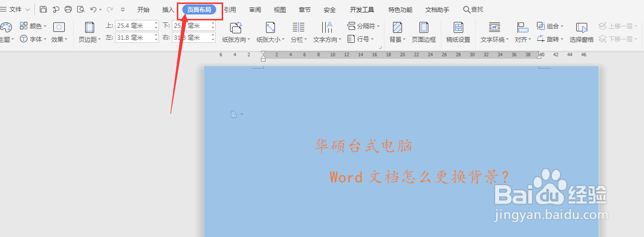Go to the 章节 tab

tap(305, 9)
